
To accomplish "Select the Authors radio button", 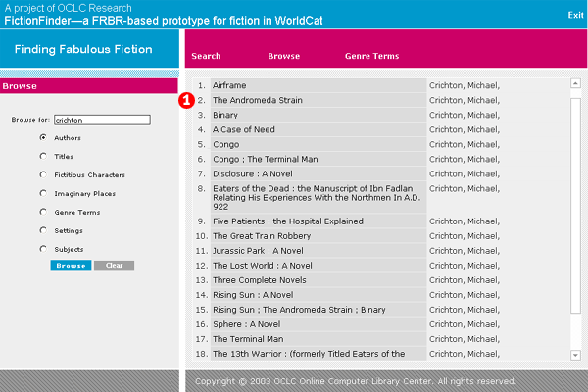I will tap(43, 138).
